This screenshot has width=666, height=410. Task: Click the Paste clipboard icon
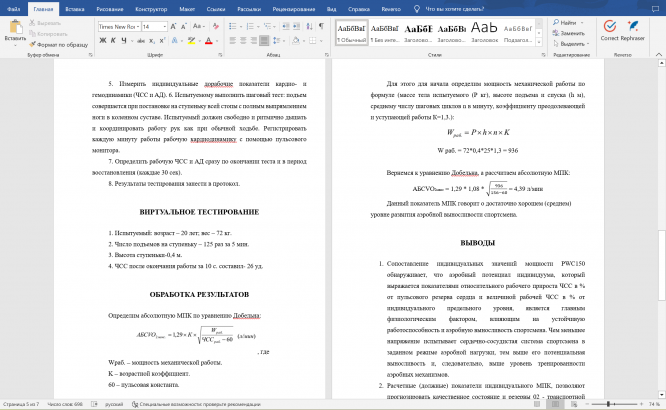pos(16,26)
